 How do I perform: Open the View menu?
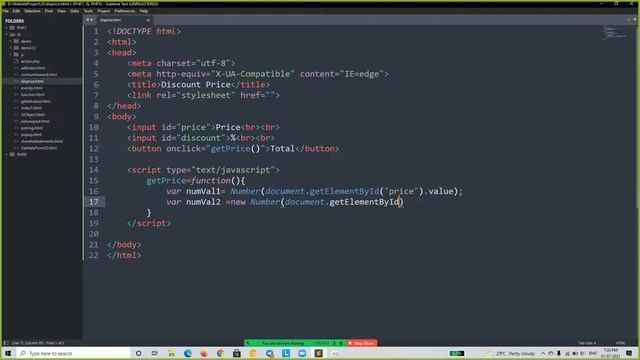point(61,11)
